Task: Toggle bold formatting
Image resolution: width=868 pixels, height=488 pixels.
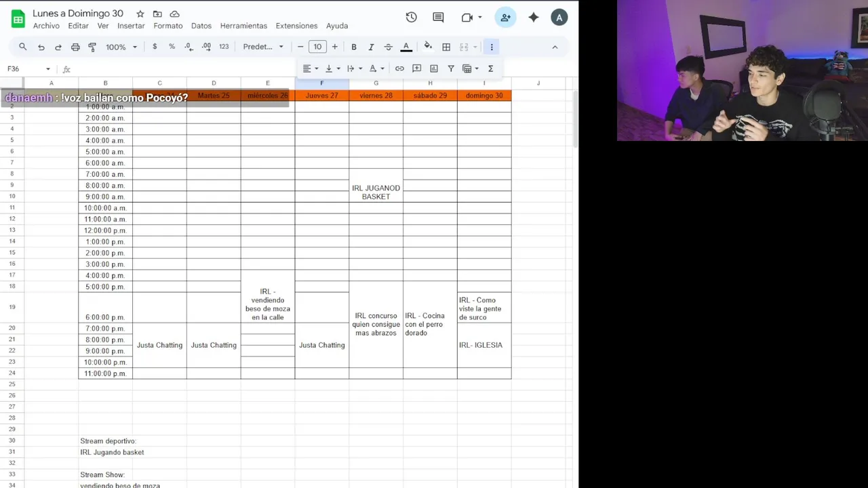Action: 354,47
